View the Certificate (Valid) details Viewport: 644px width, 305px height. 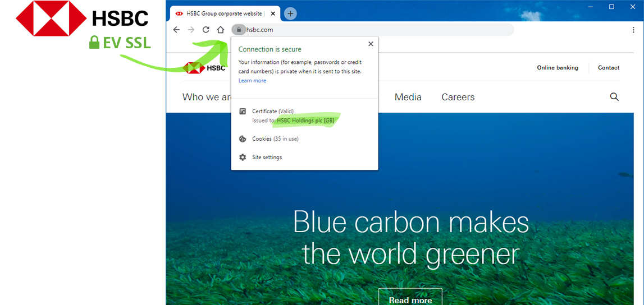(273, 112)
